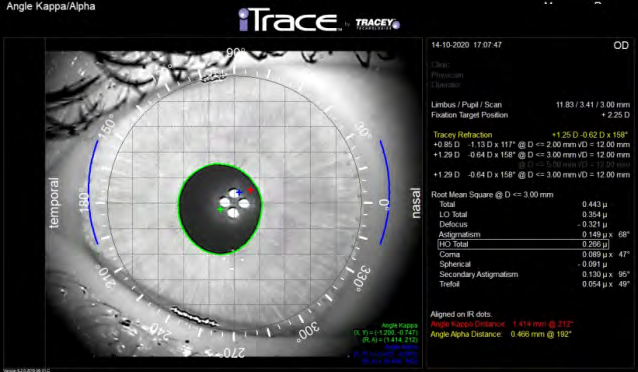Click the Spherical value "- 0.091 µ"
This screenshot has height=372, width=638.
tap(592, 264)
